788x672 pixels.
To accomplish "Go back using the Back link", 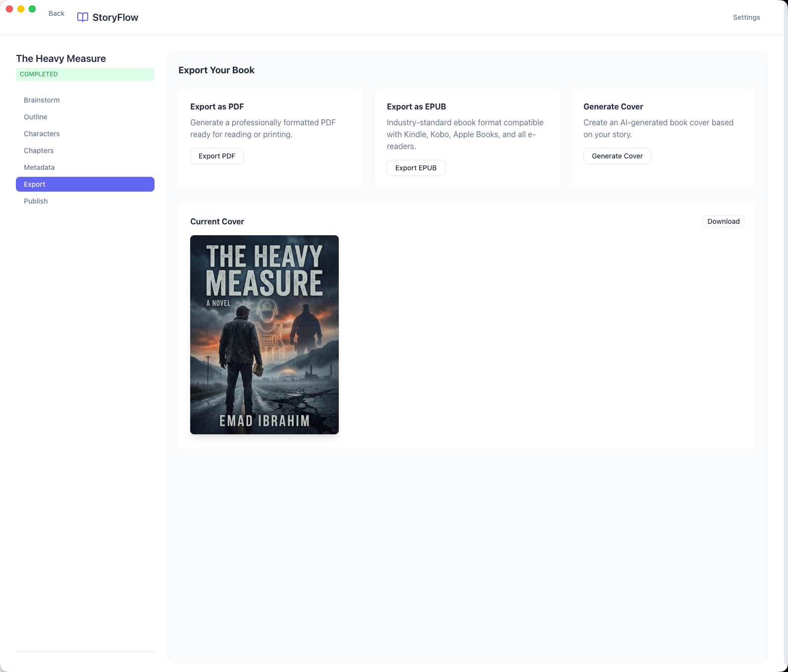I will [56, 13].
